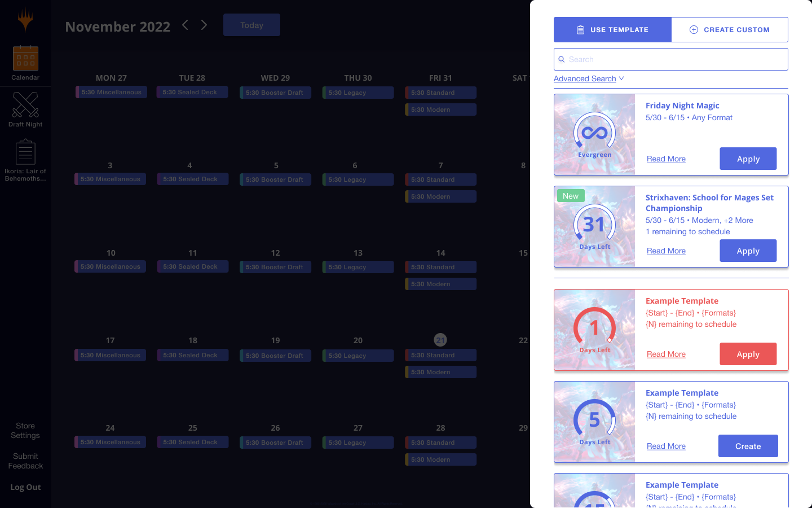The width and height of the screenshot is (812, 508).
Task: Select the highlighted day 21
Action: click(440, 340)
